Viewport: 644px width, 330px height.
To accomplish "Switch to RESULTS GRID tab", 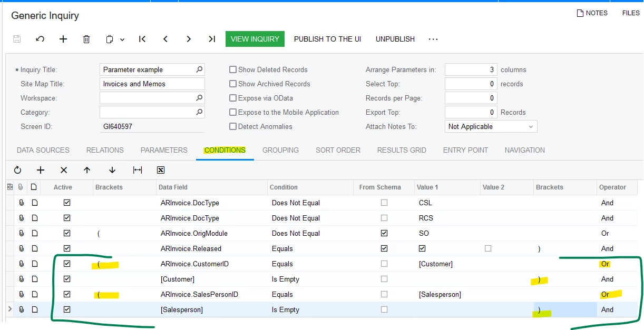I will (x=402, y=150).
